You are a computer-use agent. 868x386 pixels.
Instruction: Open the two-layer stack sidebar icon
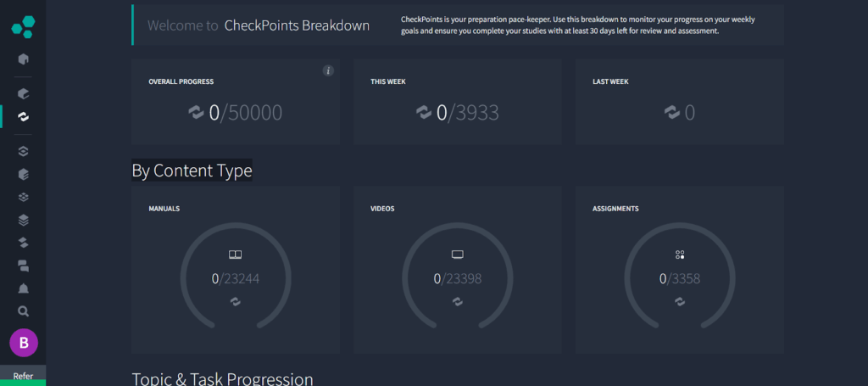click(x=23, y=243)
